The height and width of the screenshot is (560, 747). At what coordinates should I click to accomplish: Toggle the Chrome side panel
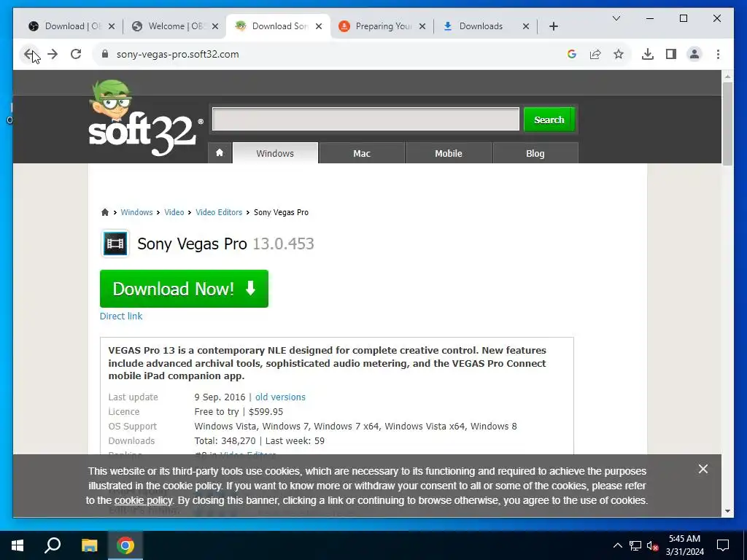tap(671, 54)
